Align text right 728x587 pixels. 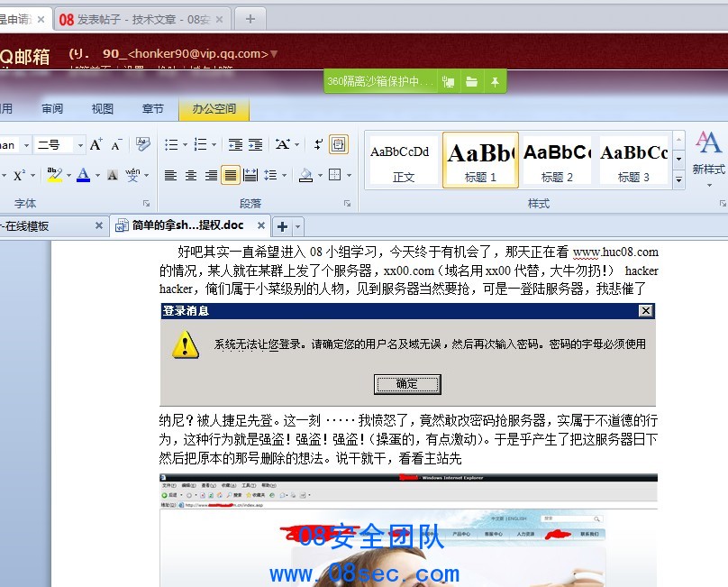pos(211,175)
